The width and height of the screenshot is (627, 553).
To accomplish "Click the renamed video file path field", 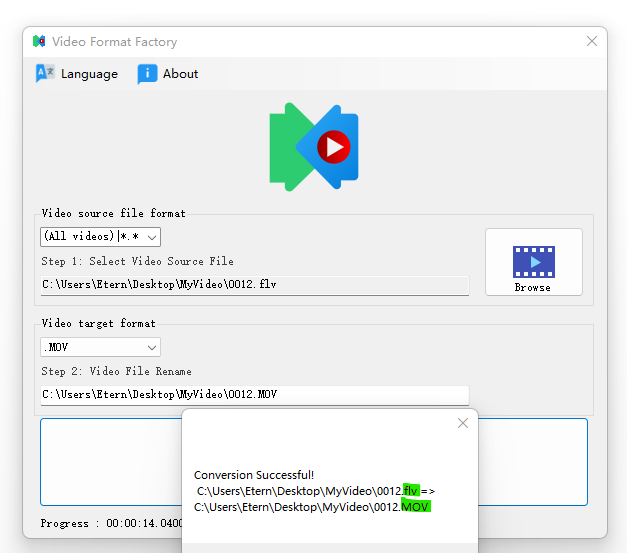I will click(255, 395).
